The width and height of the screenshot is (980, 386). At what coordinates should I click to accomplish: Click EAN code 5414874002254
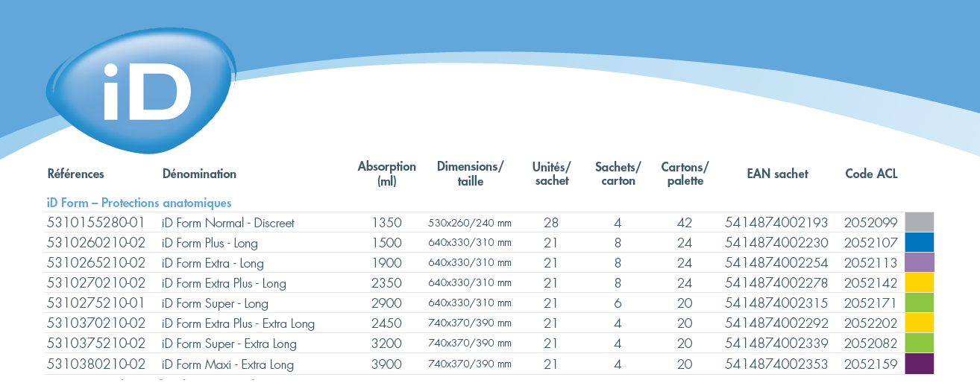pyautogui.click(x=776, y=263)
